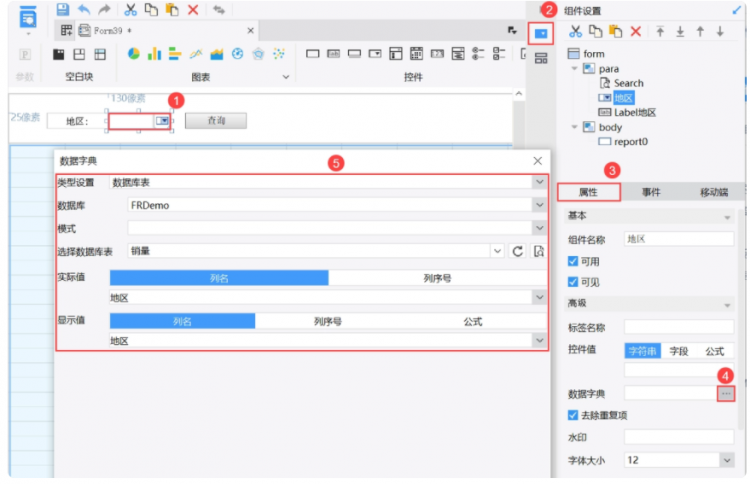Click the 查询 button in the form

[x=216, y=121]
